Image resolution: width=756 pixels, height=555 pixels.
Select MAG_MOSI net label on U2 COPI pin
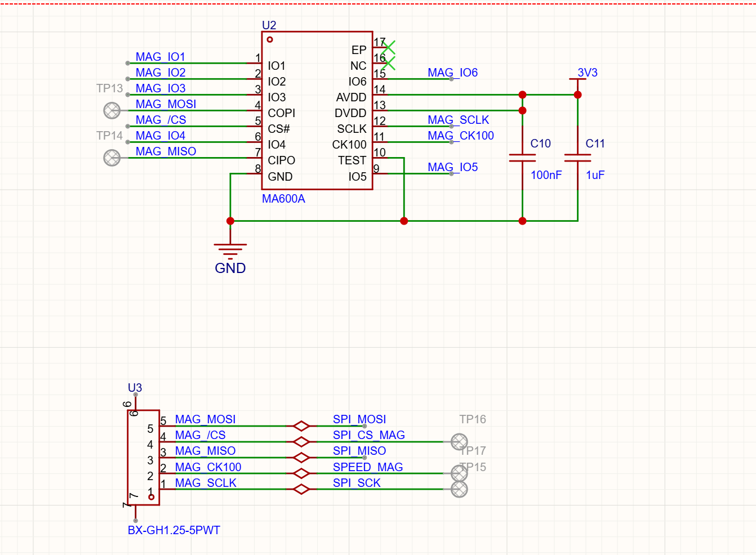[x=166, y=104]
